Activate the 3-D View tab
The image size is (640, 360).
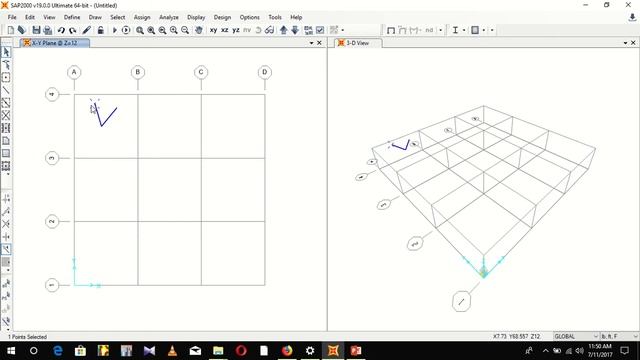358,43
